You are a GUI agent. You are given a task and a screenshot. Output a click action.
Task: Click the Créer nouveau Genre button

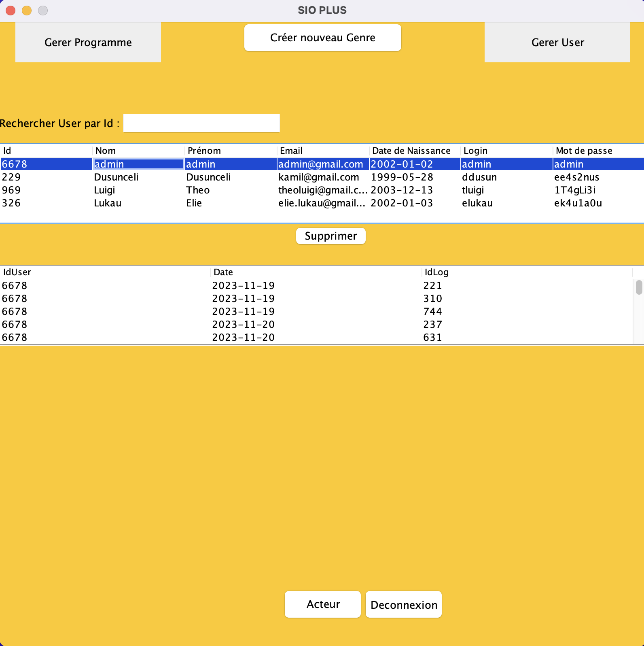click(322, 38)
